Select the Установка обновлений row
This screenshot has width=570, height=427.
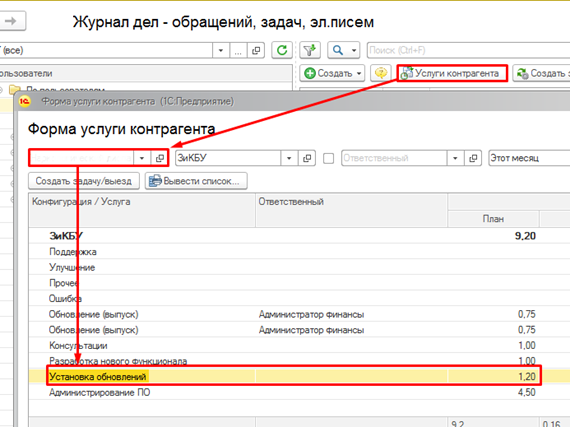click(x=299, y=376)
